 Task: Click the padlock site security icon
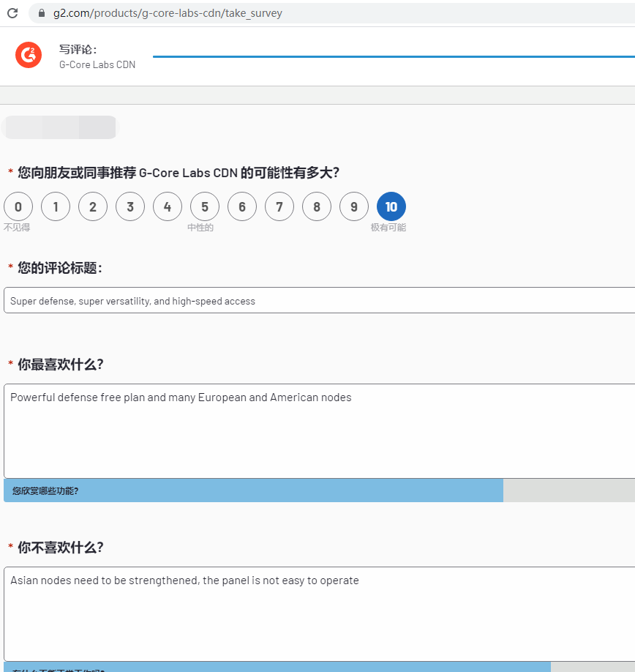[x=42, y=13]
